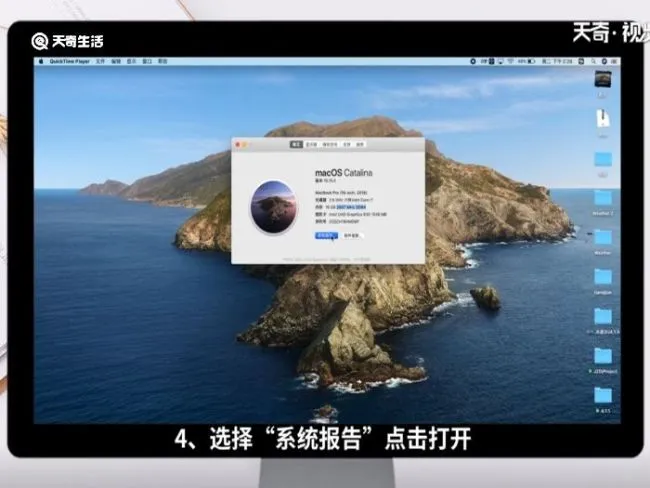Close the About This Mac window

point(238,144)
